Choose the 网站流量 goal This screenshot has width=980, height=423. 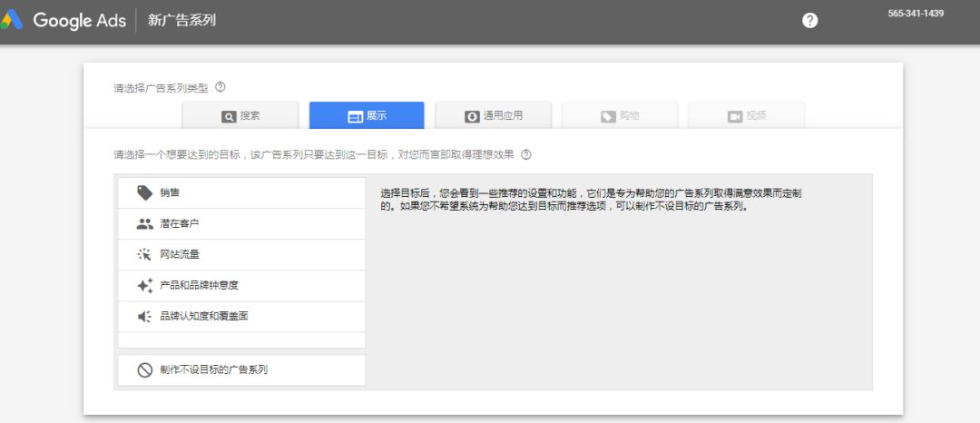pos(242,255)
